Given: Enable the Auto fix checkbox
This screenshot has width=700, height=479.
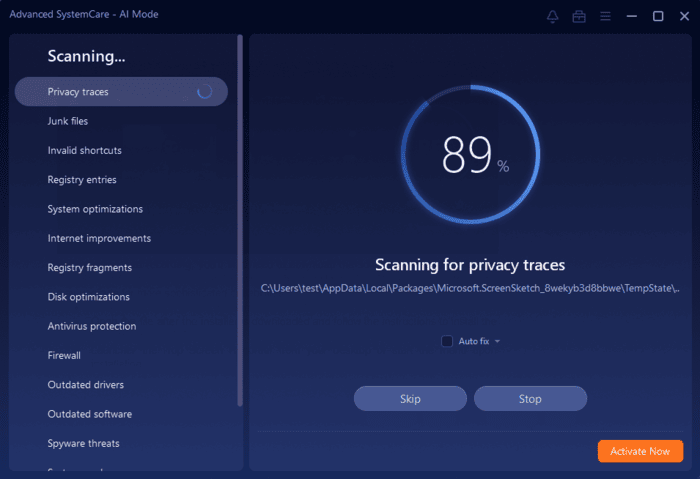Looking at the screenshot, I should pos(447,341).
